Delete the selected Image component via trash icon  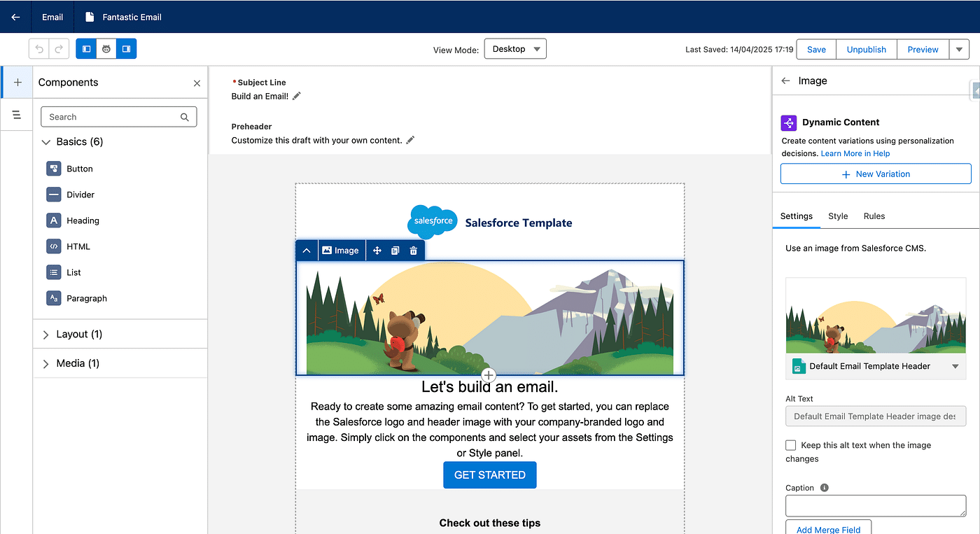click(414, 251)
